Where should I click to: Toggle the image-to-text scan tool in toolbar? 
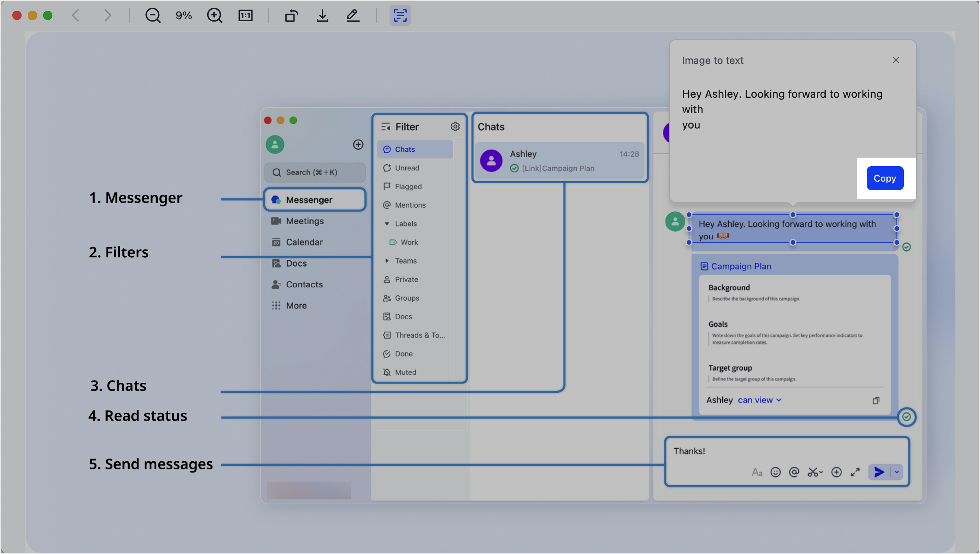tap(400, 15)
